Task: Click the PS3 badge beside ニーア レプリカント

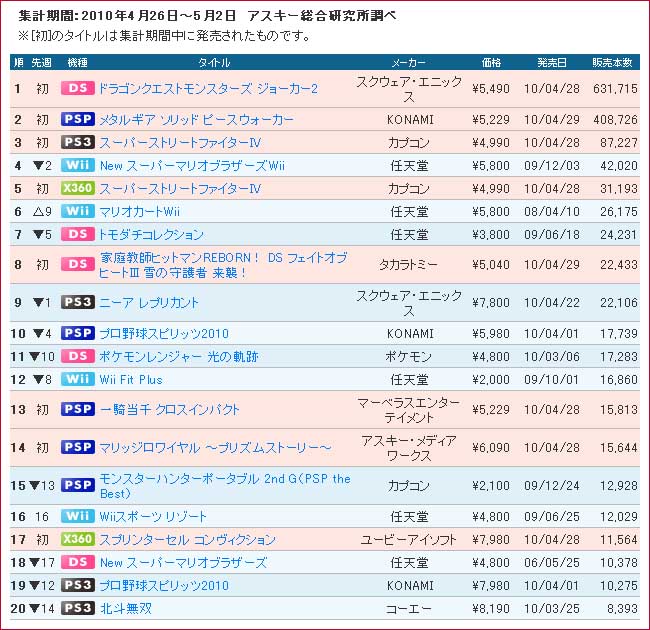Action: tap(78, 302)
